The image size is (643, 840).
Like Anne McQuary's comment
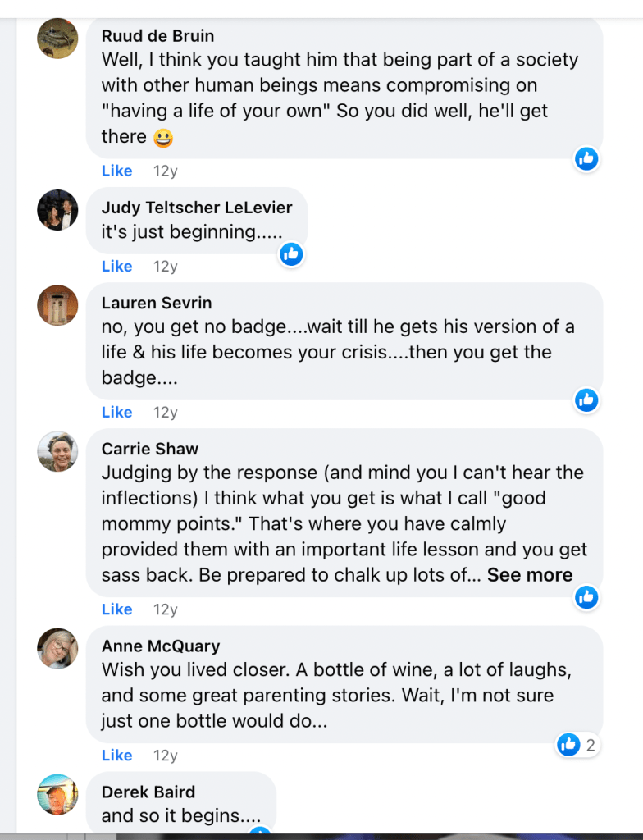pyautogui.click(x=116, y=755)
